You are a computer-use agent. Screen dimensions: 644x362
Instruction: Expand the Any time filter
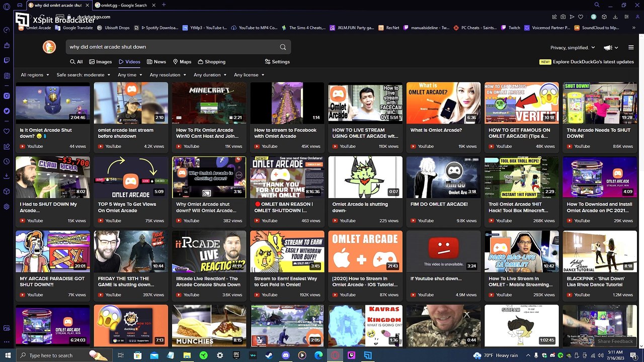tap(130, 75)
